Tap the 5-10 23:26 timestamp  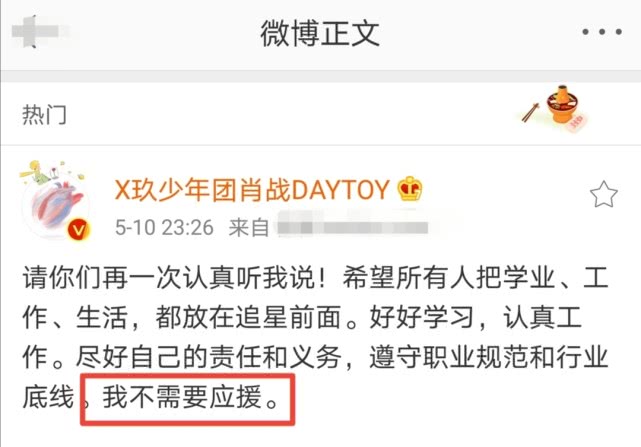[x=164, y=227]
